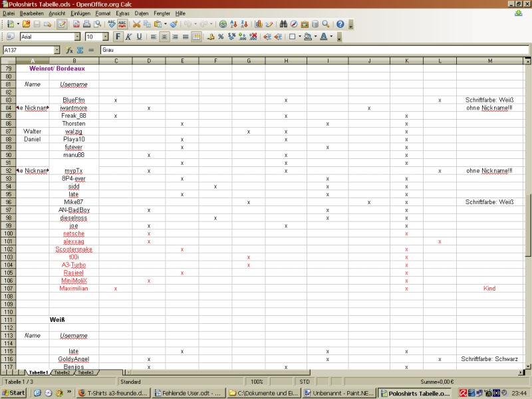Apply percent number format
This screenshot has height=399, width=532.
pyautogui.click(x=221, y=37)
